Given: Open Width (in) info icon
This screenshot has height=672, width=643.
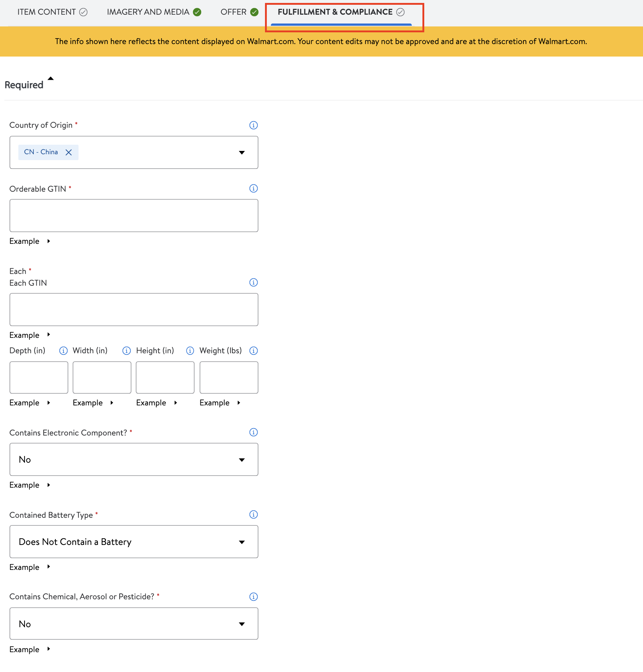Looking at the screenshot, I should 126,351.
